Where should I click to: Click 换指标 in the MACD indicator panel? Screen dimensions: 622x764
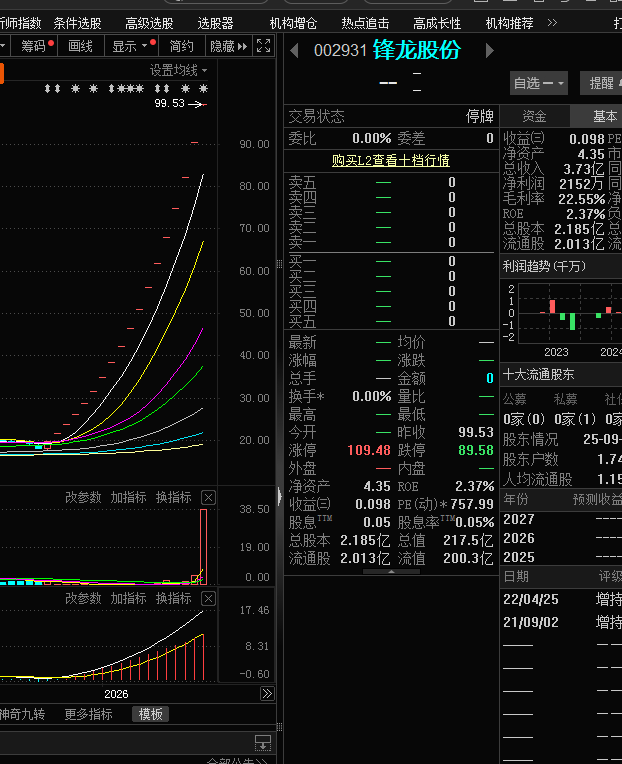coord(173,598)
